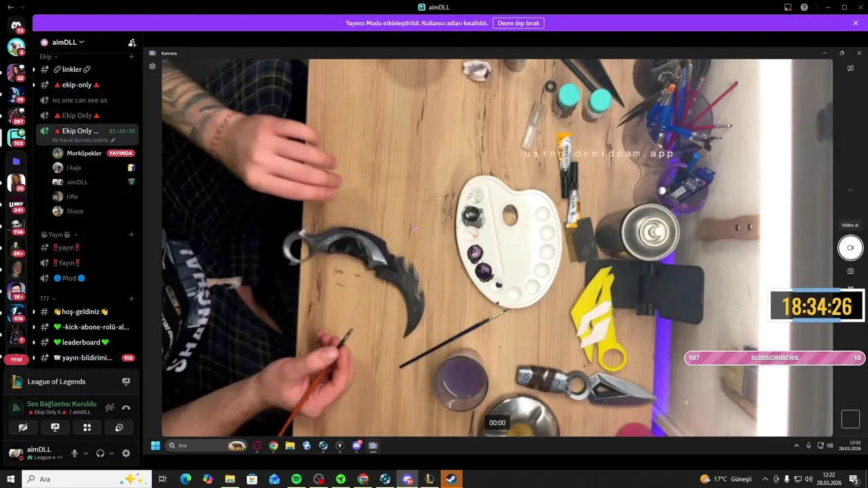Stream League of Legends activity icon
Image resolution: width=868 pixels, height=488 pixels.
click(126, 382)
